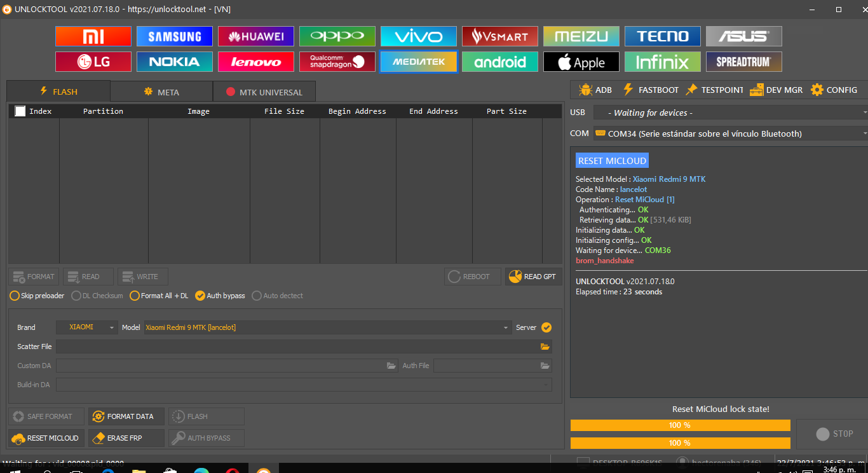Image resolution: width=868 pixels, height=473 pixels.
Task: Pick the MediaTek chipset tile
Action: pyautogui.click(x=419, y=62)
